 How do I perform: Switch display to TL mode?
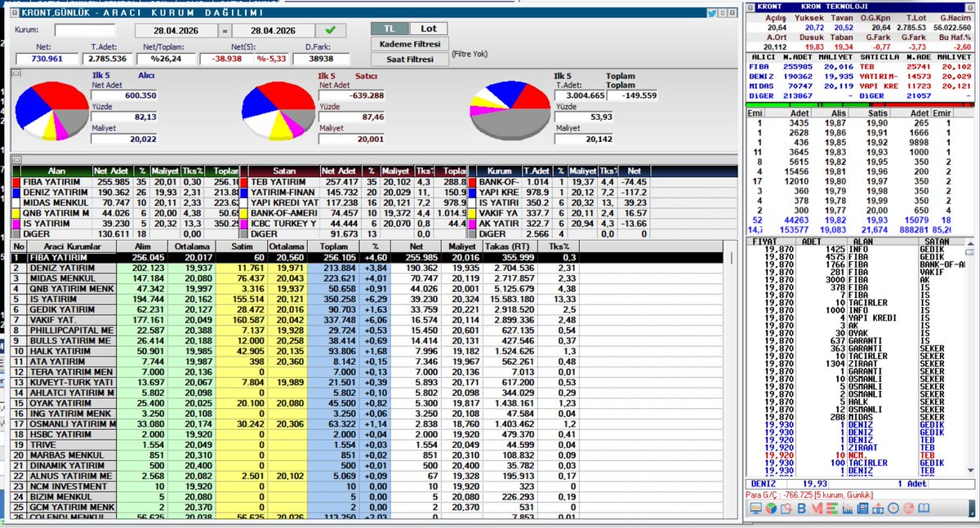point(390,29)
